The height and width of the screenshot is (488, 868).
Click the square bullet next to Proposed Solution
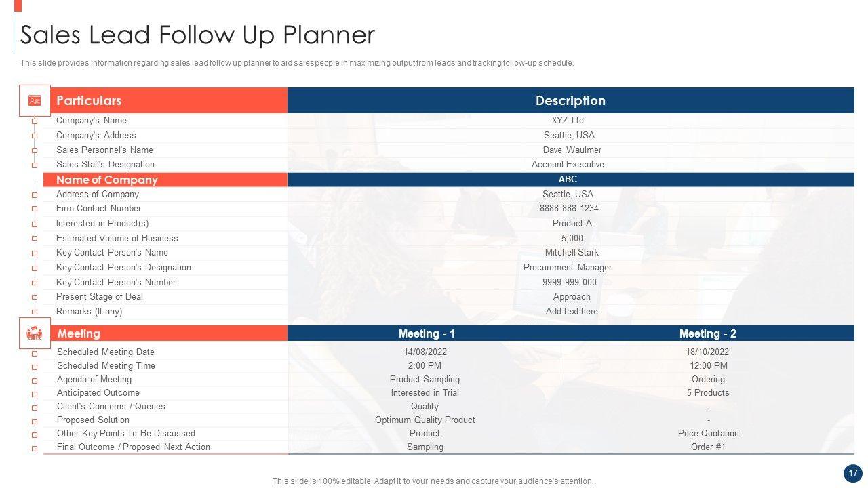[x=35, y=421]
